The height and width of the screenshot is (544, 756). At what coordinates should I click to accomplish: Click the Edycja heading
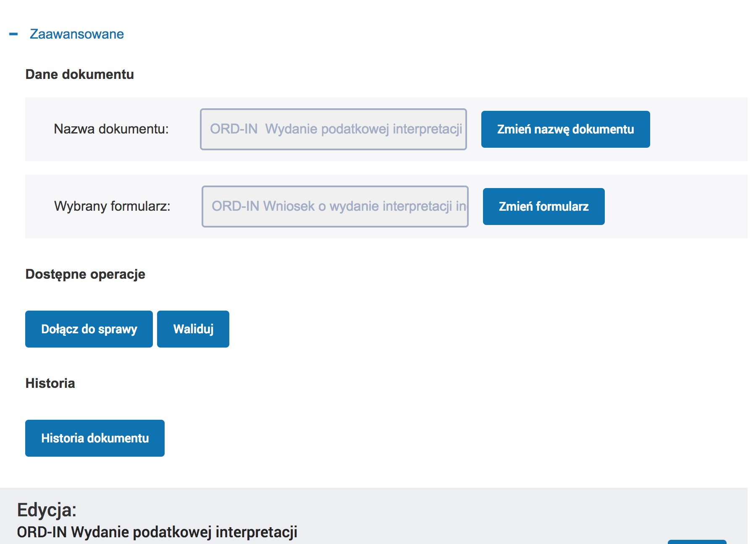[x=47, y=510]
